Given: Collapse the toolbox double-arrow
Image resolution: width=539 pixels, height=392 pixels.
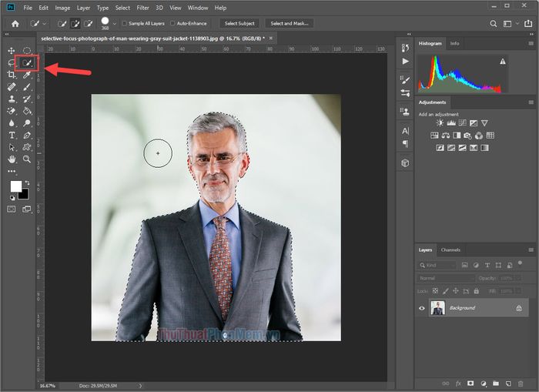Looking at the screenshot, I should tap(7, 34).
